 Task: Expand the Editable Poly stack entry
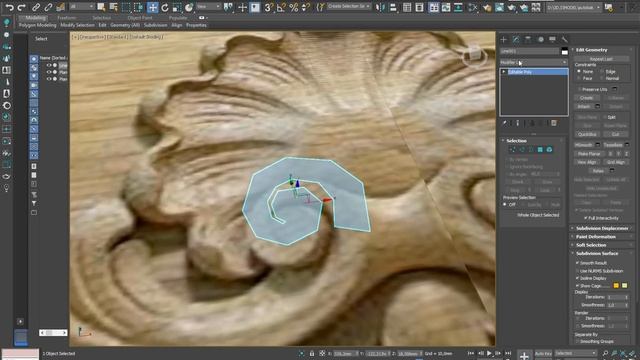[504, 72]
